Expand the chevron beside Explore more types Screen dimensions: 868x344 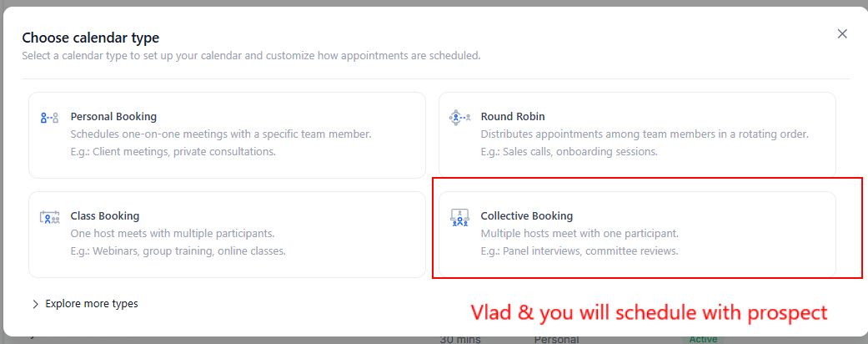(x=35, y=305)
